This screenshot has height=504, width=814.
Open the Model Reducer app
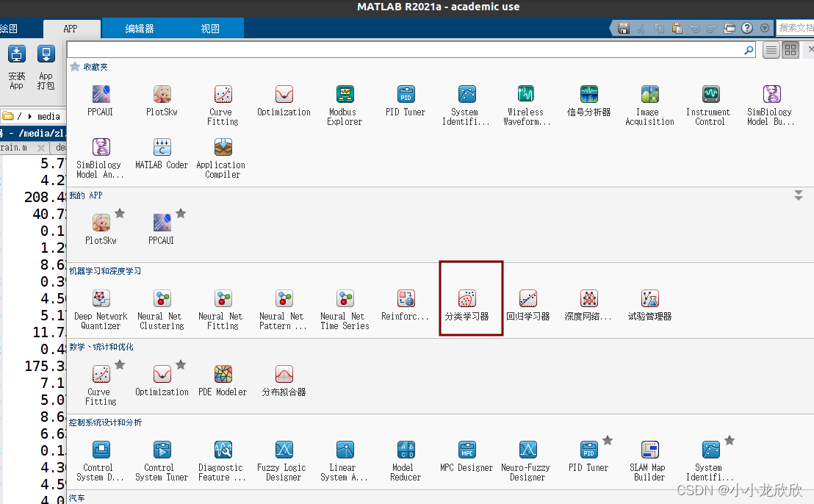click(406, 461)
